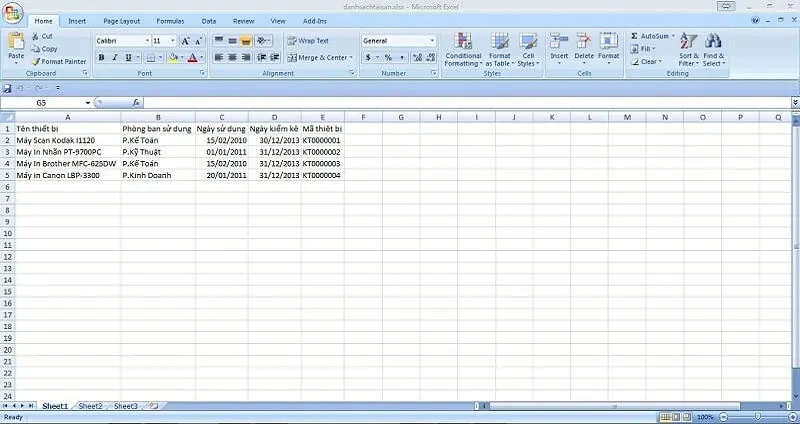Increase cell indent
This screenshot has height=424, width=800.
[x=274, y=58]
